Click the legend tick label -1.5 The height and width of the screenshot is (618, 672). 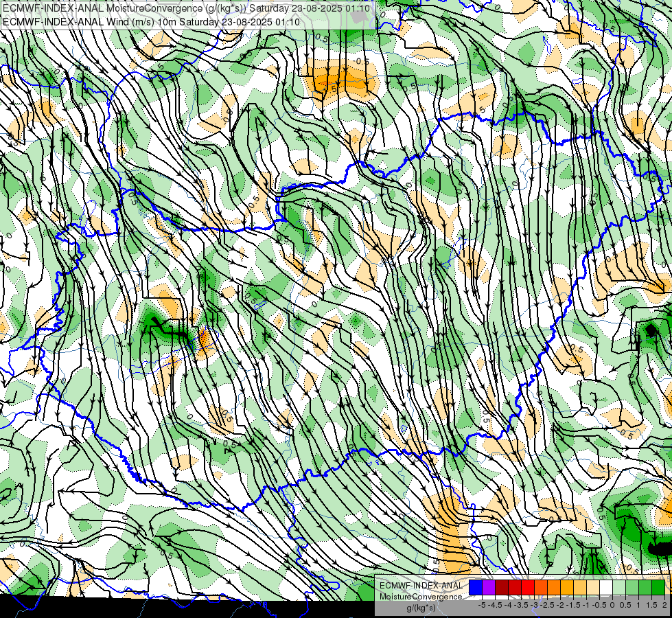tap(573, 605)
